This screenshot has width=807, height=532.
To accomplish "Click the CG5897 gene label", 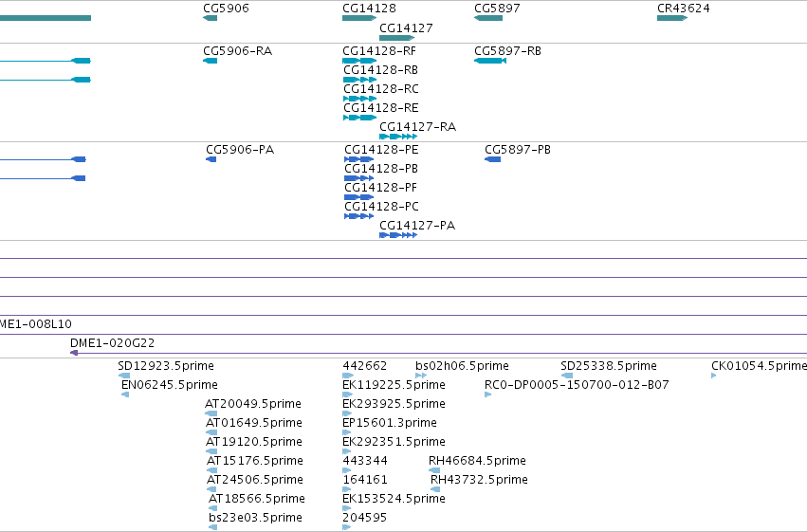I will click(497, 9).
